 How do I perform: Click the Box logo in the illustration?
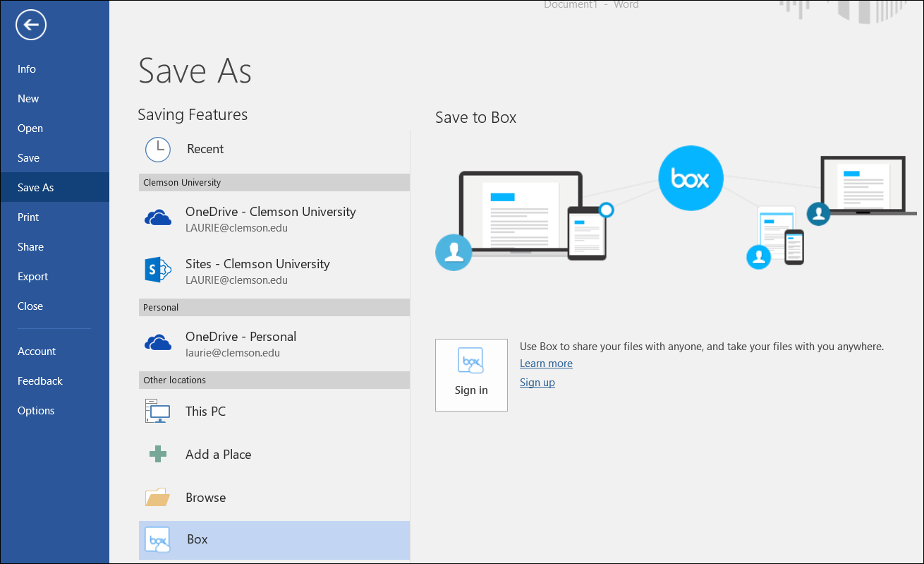(691, 178)
